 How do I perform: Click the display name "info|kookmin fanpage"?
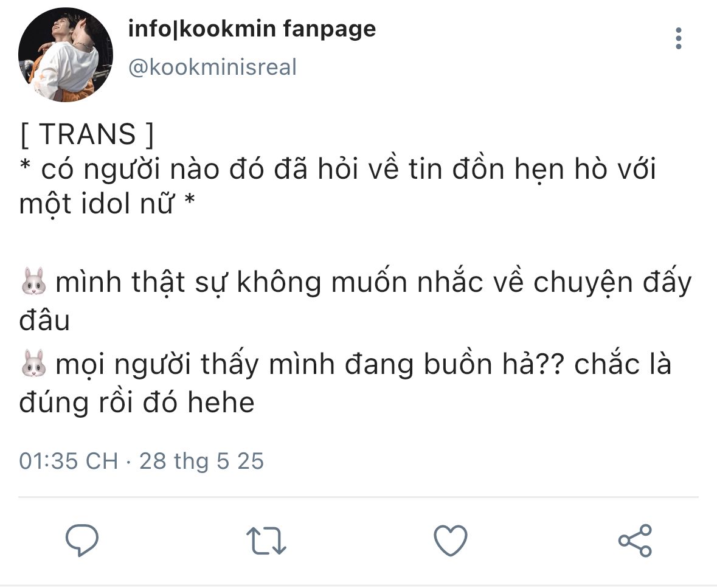[x=252, y=29]
